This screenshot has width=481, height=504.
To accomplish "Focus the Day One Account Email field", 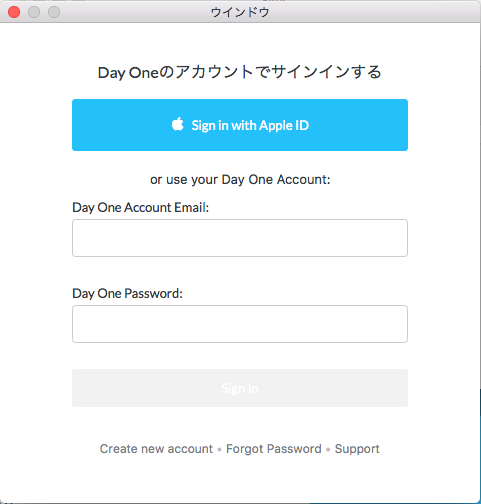I will 240,238.
